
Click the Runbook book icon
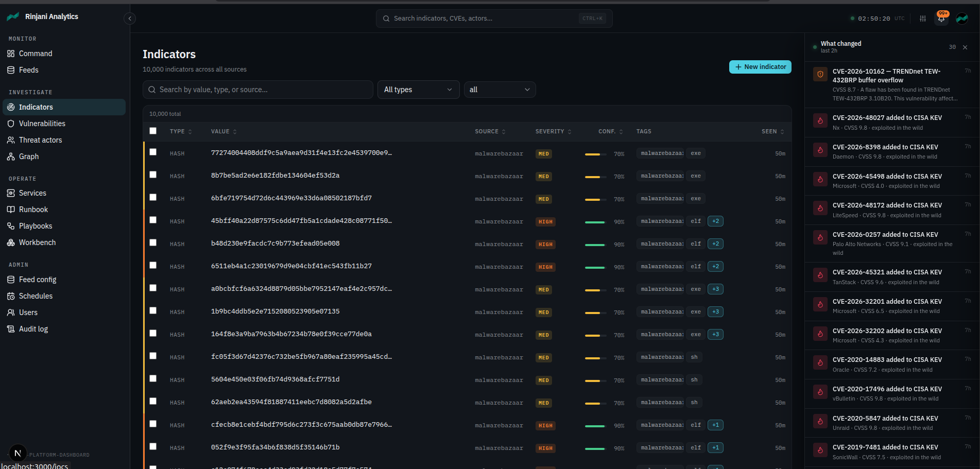[x=11, y=210]
